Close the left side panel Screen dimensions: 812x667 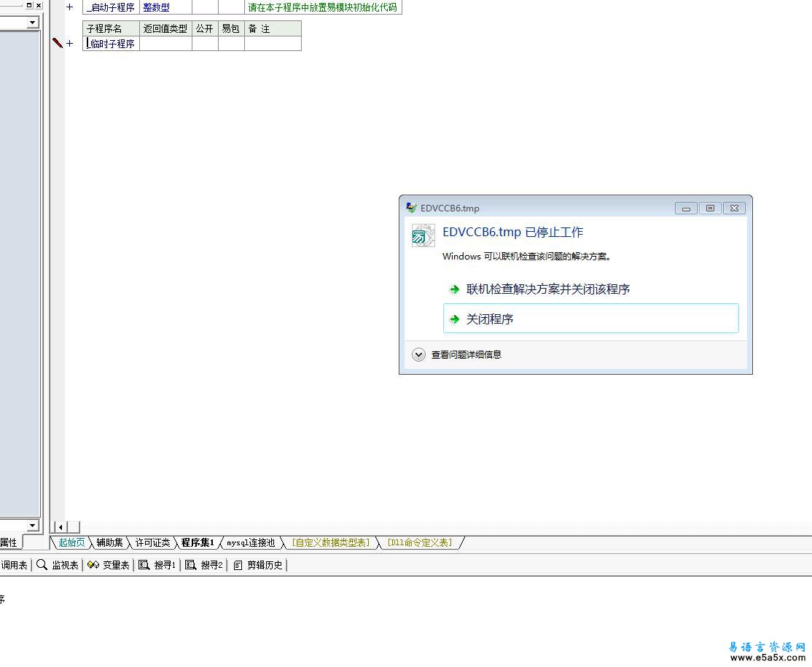click(39, 5)
